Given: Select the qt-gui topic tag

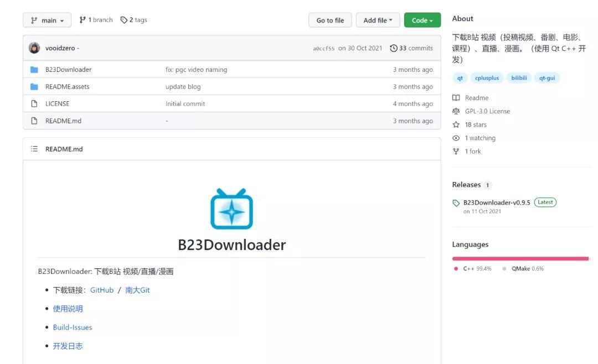Looking at the screenshot, I should tap(547, 78).
